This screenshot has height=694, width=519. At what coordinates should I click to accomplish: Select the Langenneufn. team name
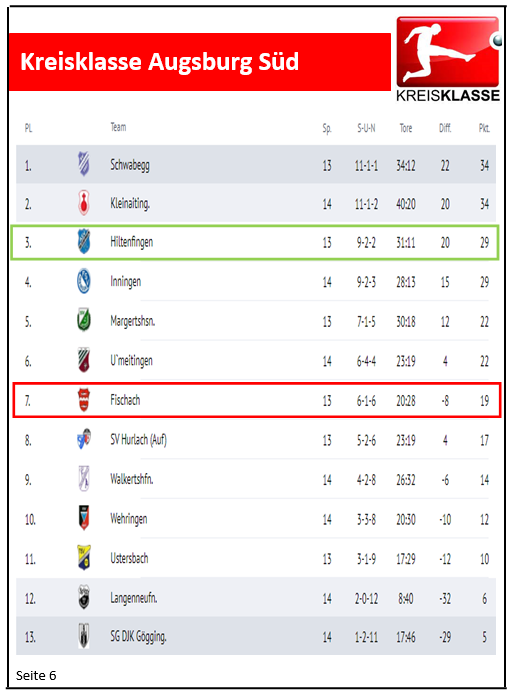pyautogui.click(x=134, y=598)
